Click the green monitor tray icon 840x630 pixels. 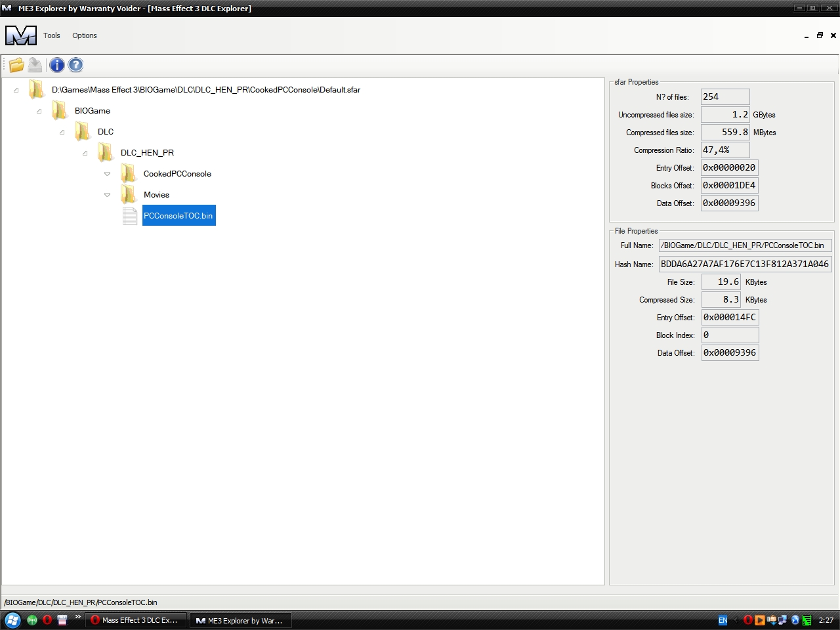[x=807, y=620]
